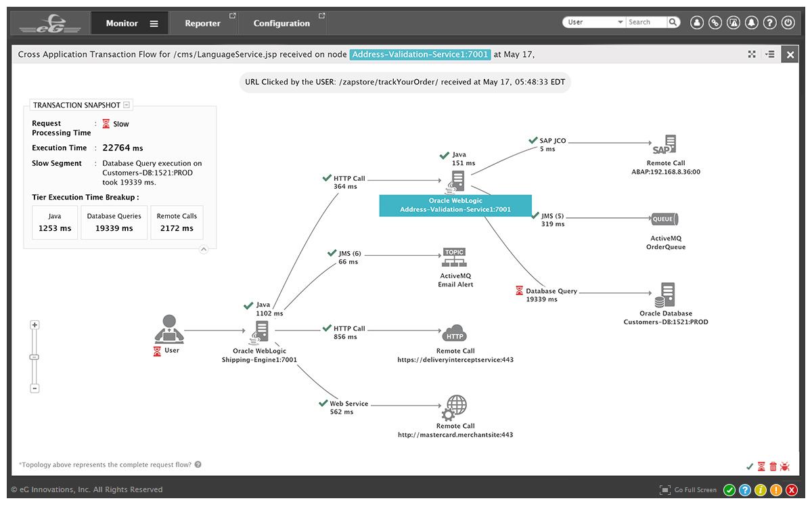Close the transaction flow window
Image resolution: width=812 pixels, height=505 pixels.
pyautogui.click(x=790, y=55)
